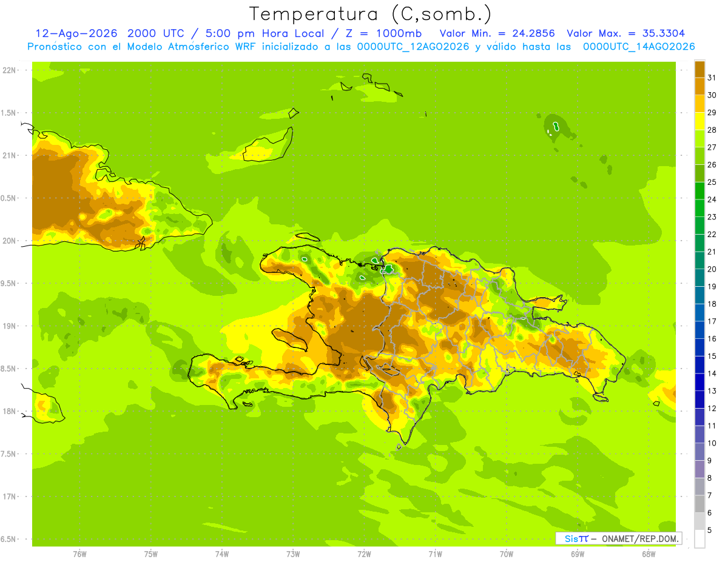Click color scale label '15'

click(x=712, y=356)
